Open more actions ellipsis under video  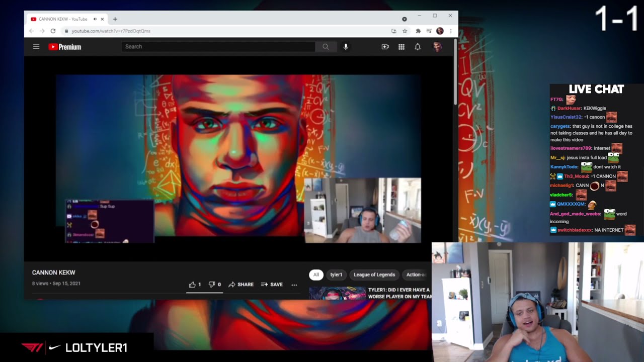(x=294, y=285)
